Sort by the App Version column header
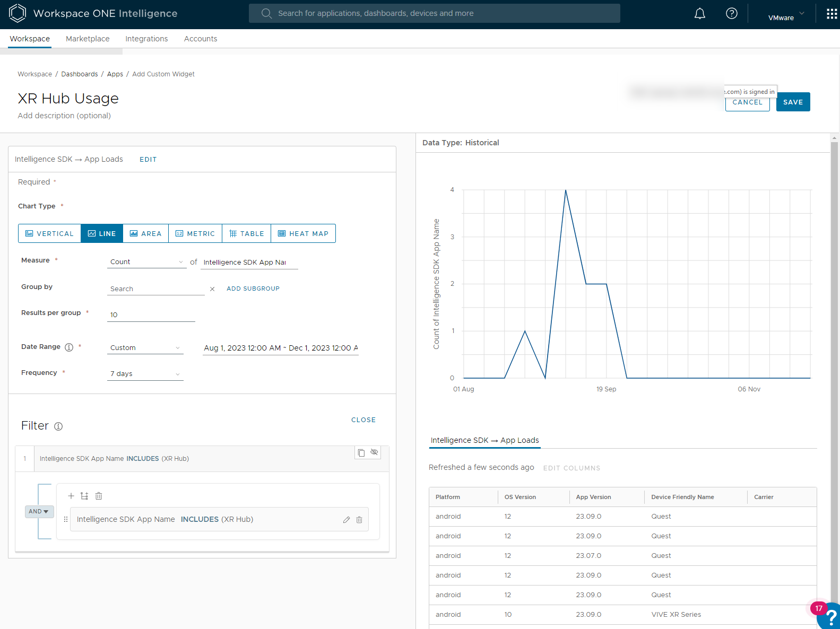 tap(593, 497)
